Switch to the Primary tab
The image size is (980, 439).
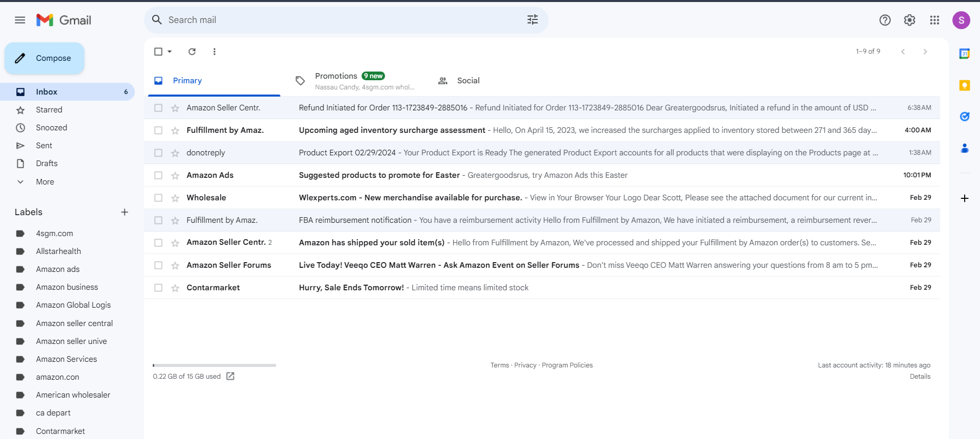(x=214, y=81)
